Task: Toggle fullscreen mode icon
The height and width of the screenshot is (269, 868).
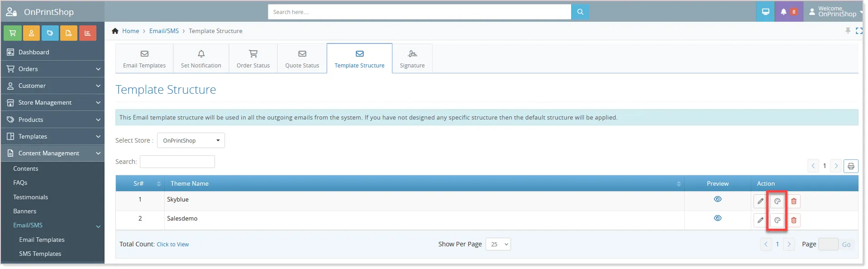Action: coord(859,31)
